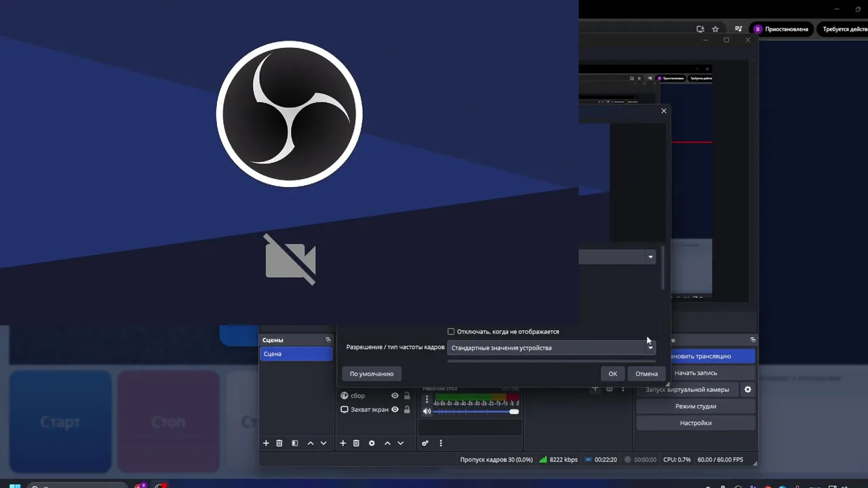
Task: Toggle the lock on the сбор source
Action: [407, 396]
